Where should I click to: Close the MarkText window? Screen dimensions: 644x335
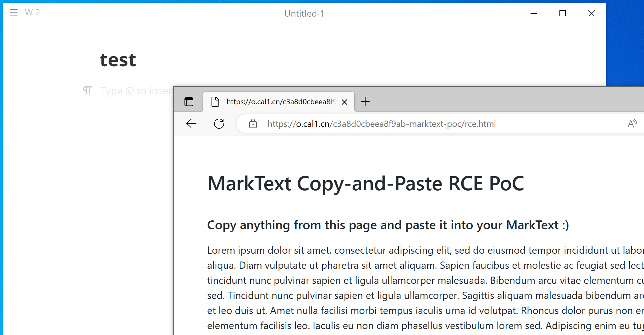coord(592,13)
